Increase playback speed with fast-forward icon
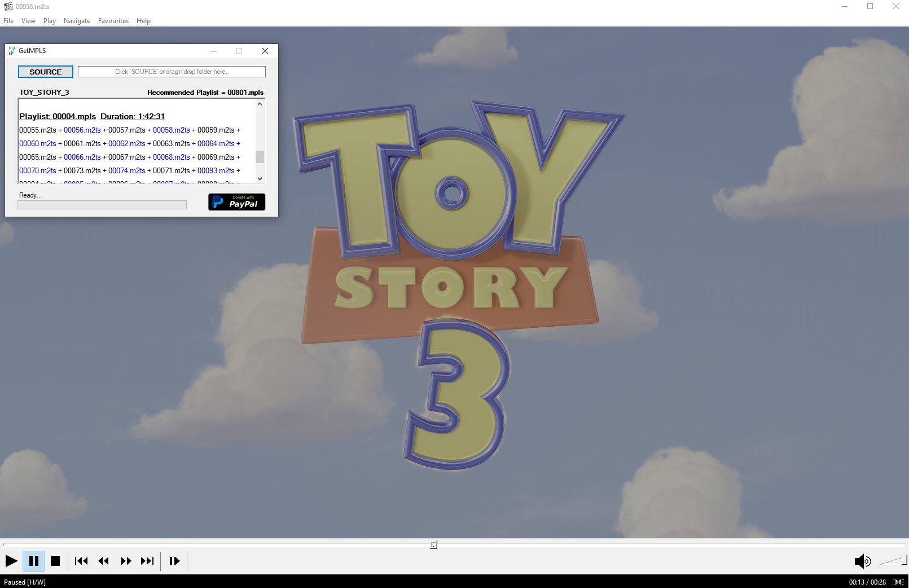The height and width of the screenshot is (588, 909). (126, 561)
